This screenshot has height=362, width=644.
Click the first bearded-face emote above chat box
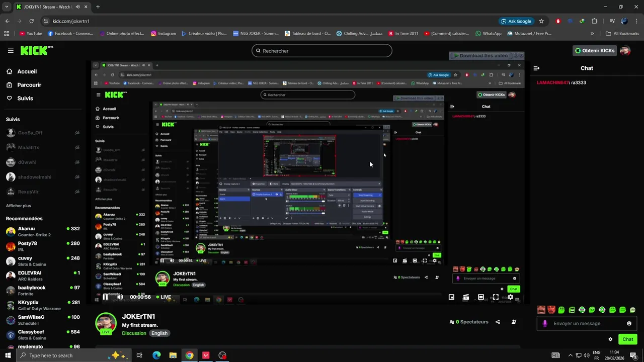pos(541,310)
